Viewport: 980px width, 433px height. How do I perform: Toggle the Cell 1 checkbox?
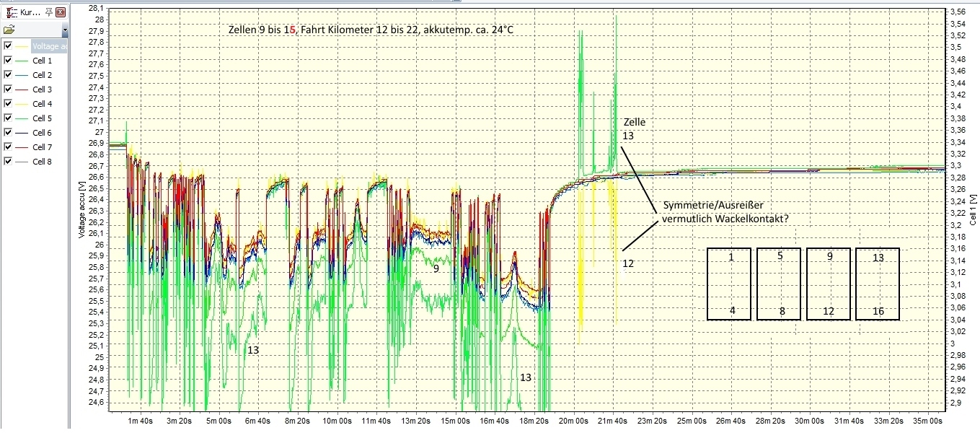[8, 61]
